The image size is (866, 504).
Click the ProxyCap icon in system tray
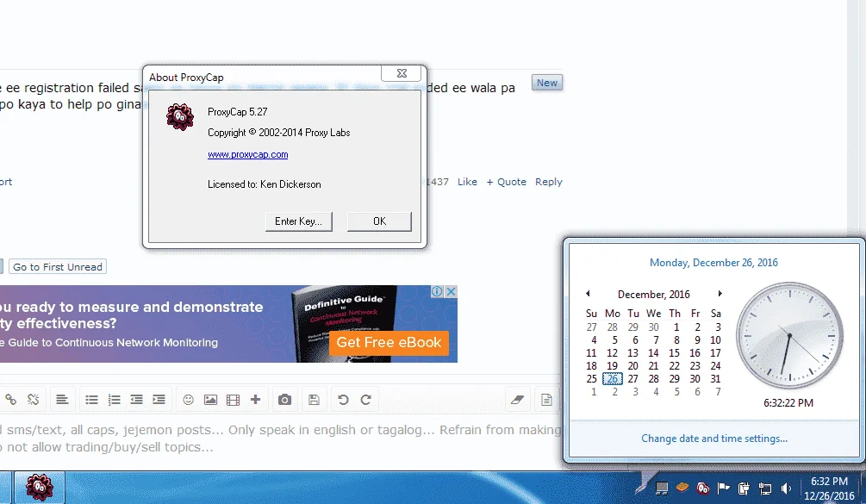pos(702,488)
